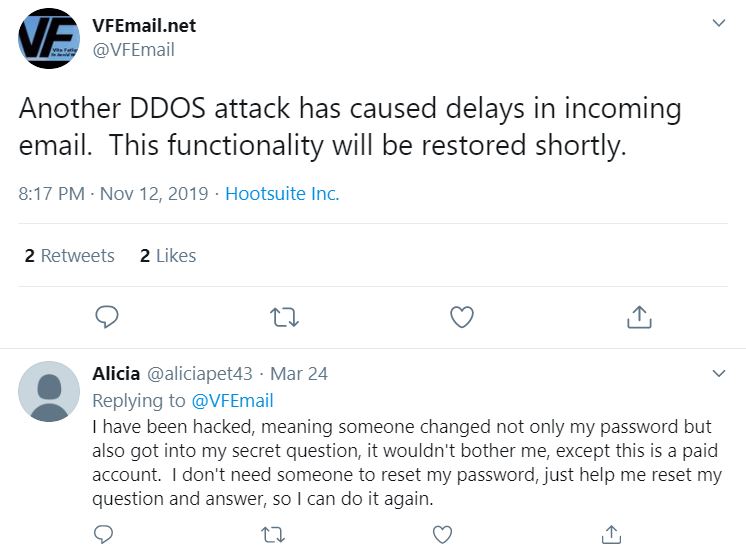Open the Mar 24 reply timestamp
Viewport: 746px width, 557px height.
pos(299,374)
